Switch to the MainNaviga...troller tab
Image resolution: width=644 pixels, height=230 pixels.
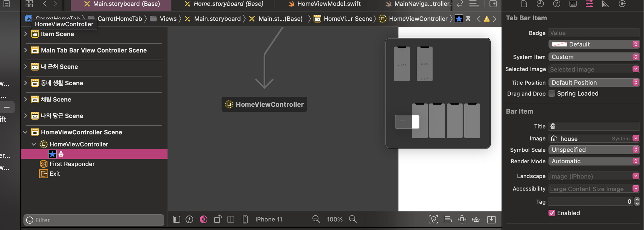(x=419, y=4)
